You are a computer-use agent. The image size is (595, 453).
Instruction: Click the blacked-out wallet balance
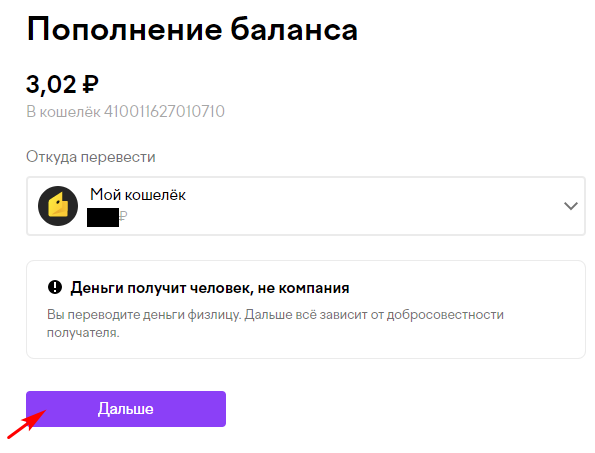click(103, 217)
